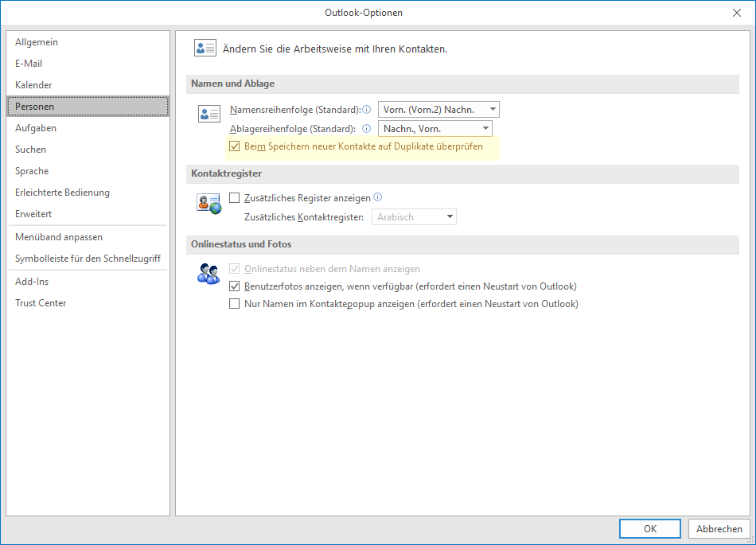Viewport: 756px width, 545px height.
Task: Click the contact card icon in Namen und Ablage
Action: 209,114
